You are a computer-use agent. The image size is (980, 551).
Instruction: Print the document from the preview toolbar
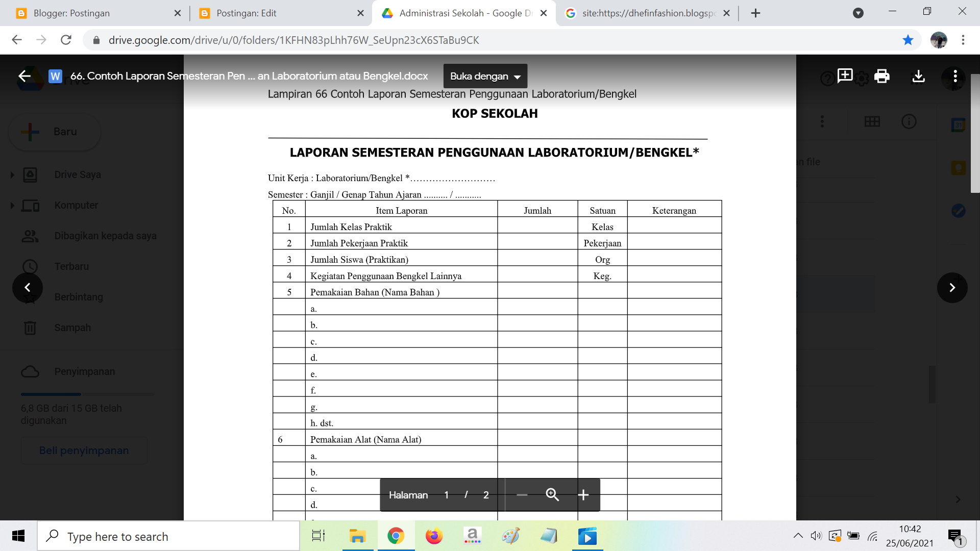click(x=881, y=77)
